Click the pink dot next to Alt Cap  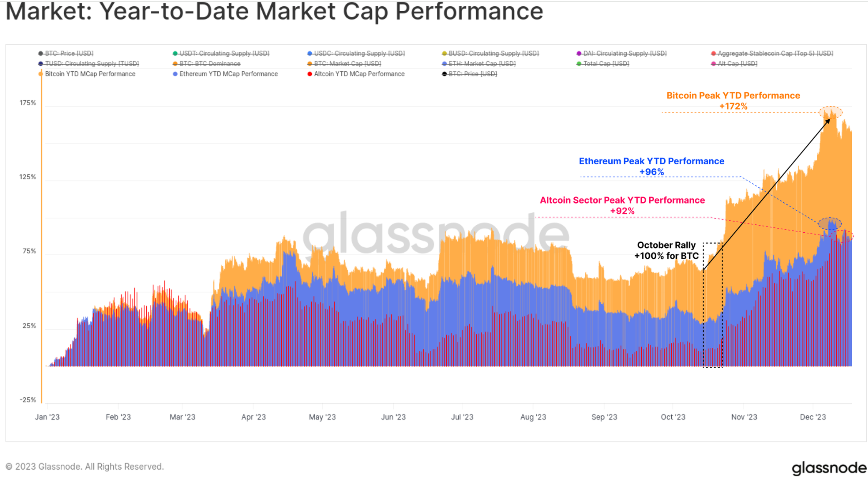[713, 64]
